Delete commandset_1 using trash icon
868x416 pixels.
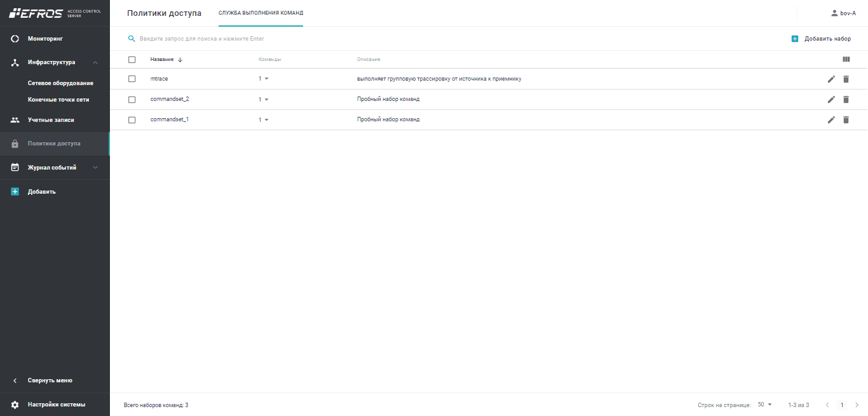pyautogui.click(x=846, y=119)
